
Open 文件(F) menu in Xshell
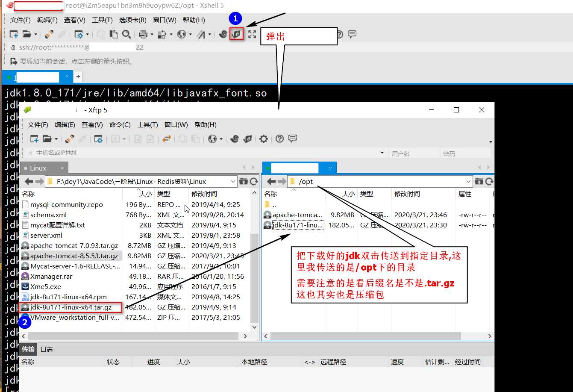click(21, 20)
